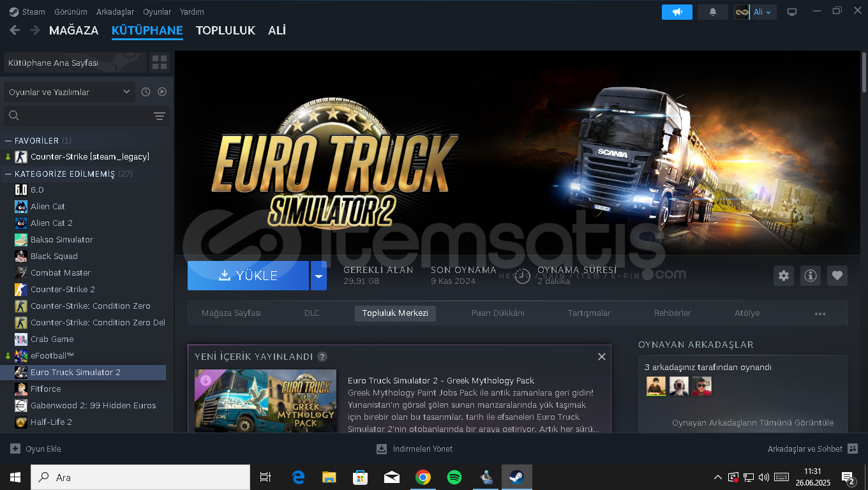Open Oyunlar ve Yazılımlar dropdown

click(x=70, y=92)
